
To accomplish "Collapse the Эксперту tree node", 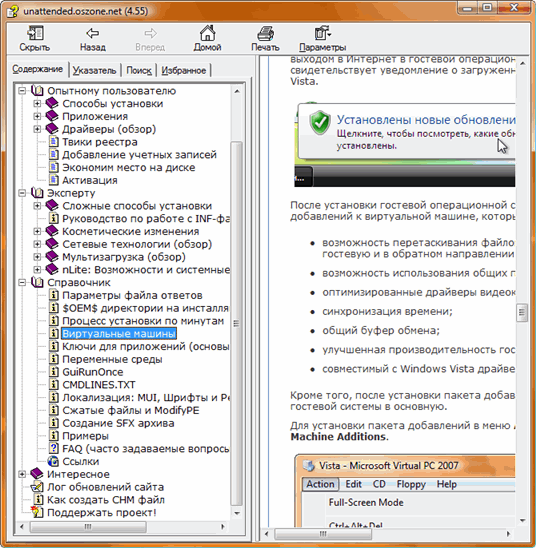I will (x=22, y=193).
